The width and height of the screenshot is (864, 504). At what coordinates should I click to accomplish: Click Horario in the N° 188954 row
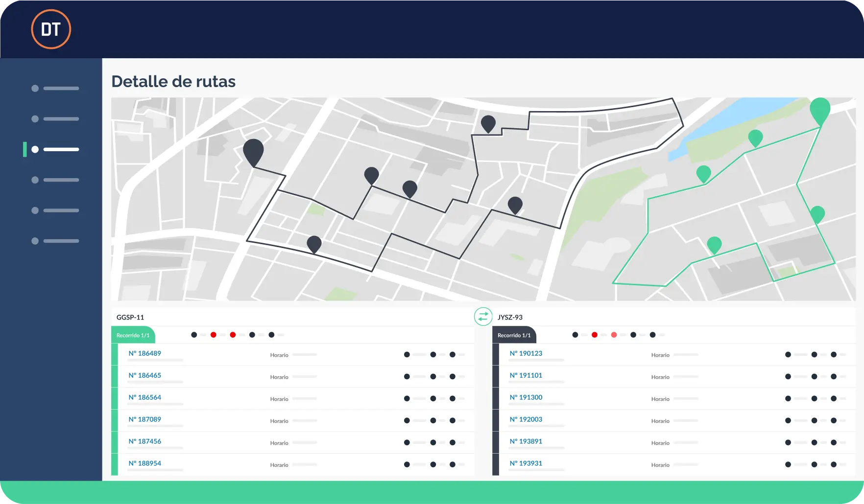coord(279,465)
